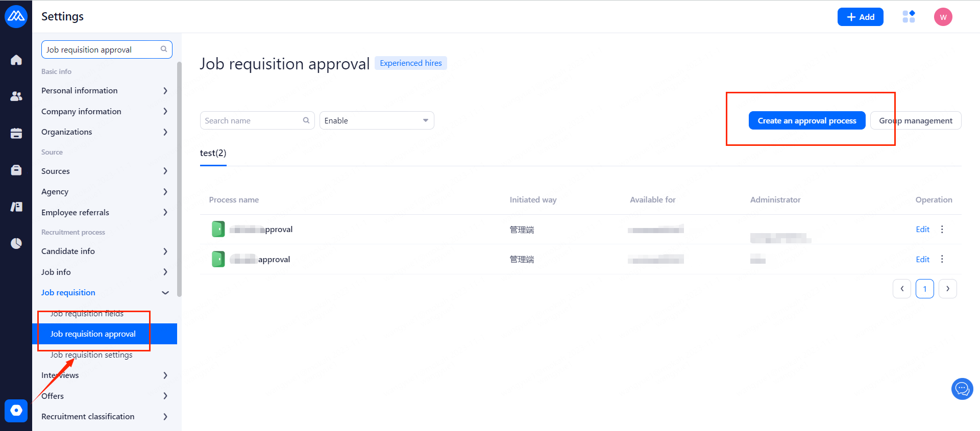
Task: Open Job requisition fields menu item
Action: [87, 314]
